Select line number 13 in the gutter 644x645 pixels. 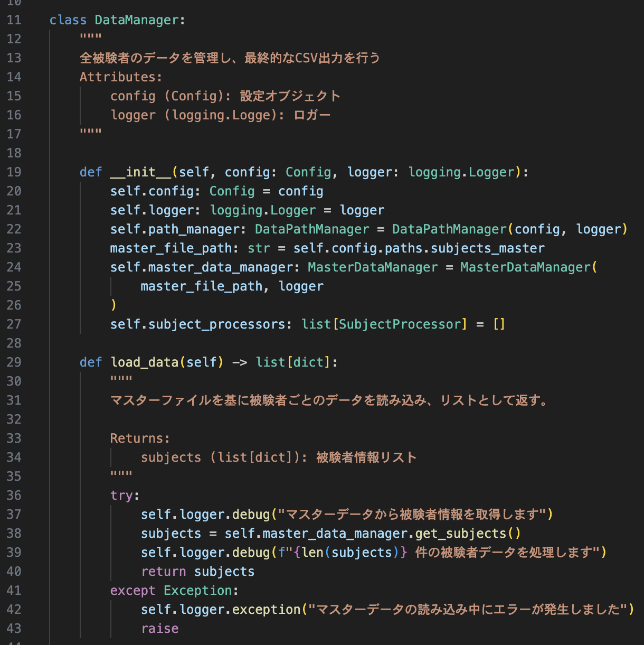point(14,58)
